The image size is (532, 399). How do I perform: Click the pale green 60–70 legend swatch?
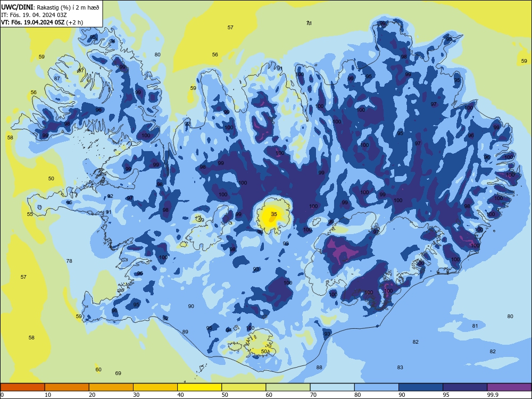[288, 387]
